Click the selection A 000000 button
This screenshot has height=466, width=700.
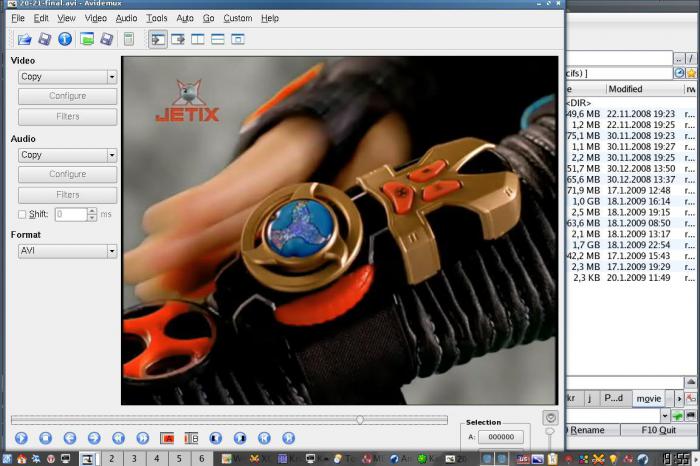(x=501, y=437)
